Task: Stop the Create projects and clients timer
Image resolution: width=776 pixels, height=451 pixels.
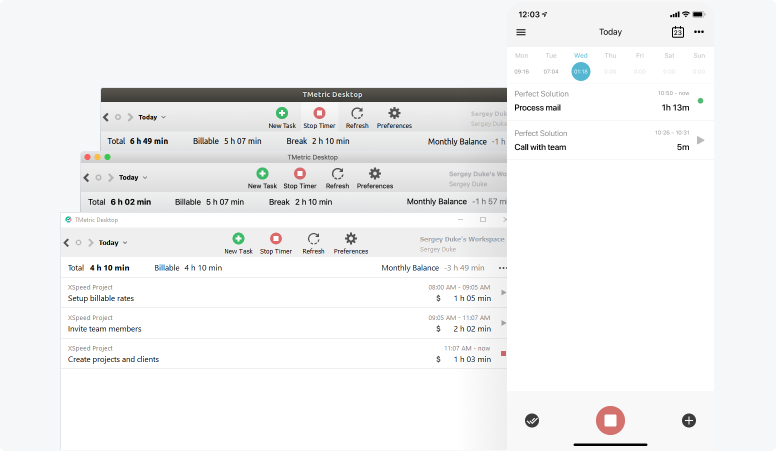Action: [503, 353]
